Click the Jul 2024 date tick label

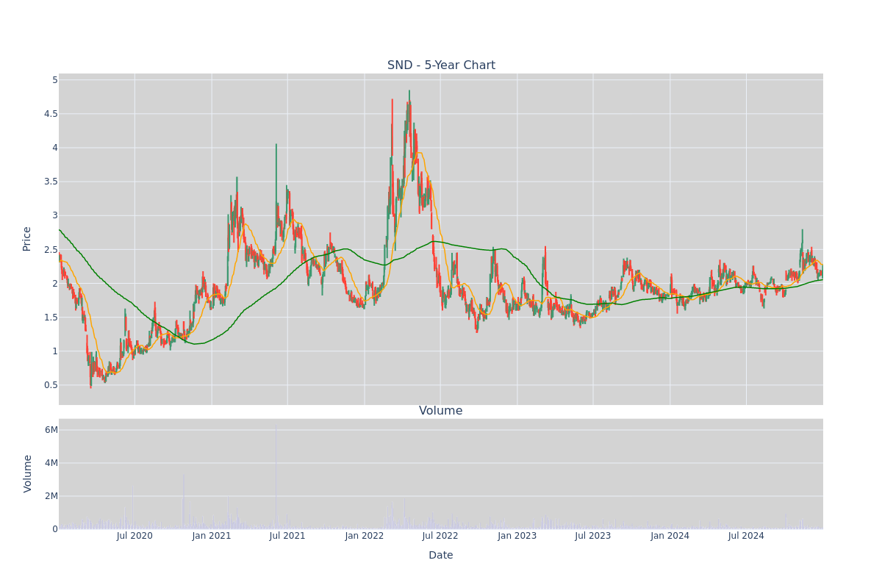[x=746, y=536]
